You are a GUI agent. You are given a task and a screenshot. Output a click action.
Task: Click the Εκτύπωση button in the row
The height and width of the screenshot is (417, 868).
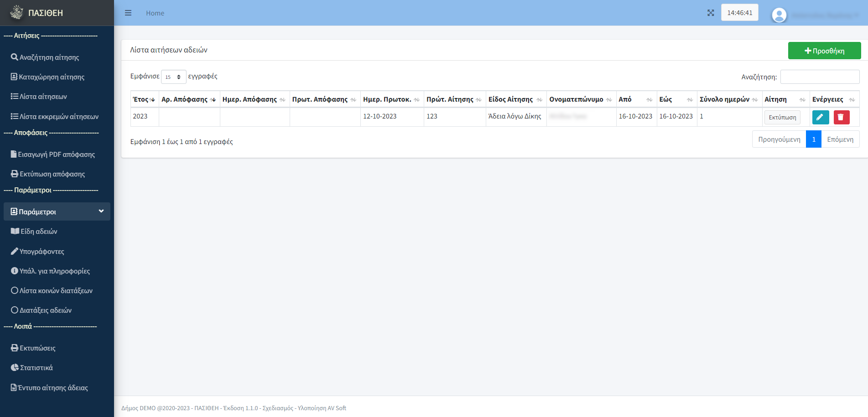[782, 117]
